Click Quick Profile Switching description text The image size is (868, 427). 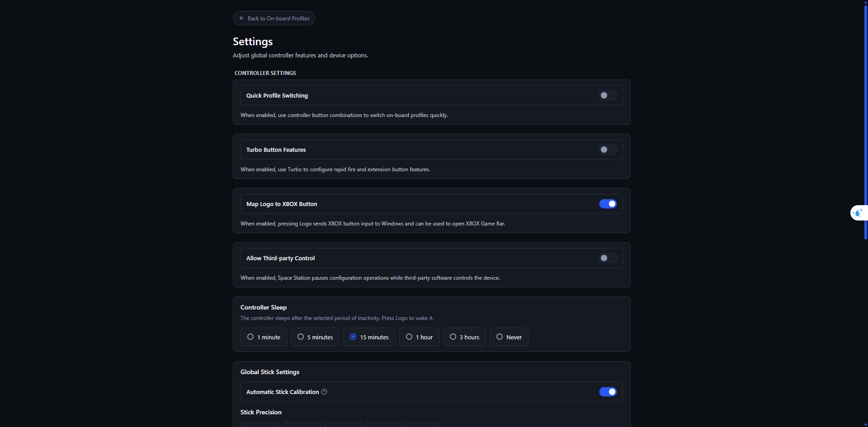point(344,115)
